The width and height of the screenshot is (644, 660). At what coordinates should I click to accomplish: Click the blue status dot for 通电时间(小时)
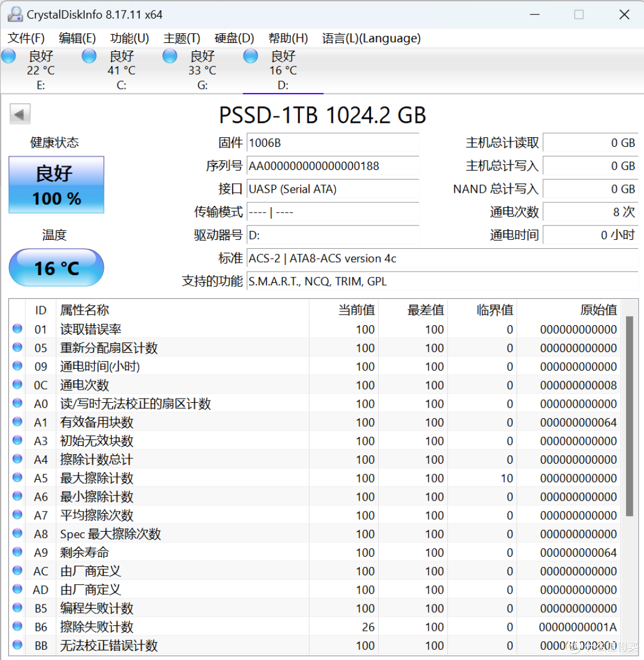click(17, 366)
